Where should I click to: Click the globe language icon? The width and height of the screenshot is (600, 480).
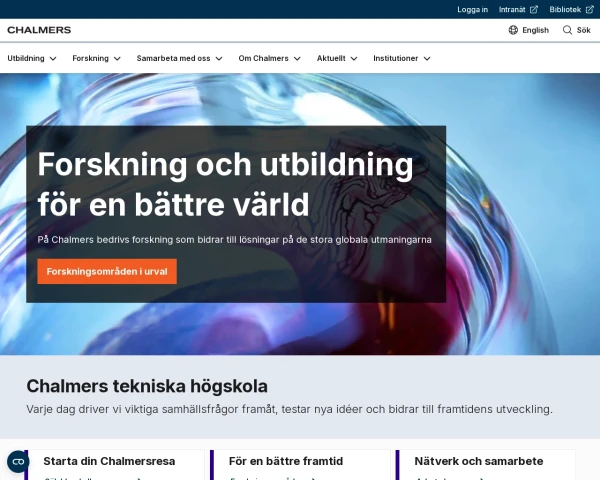pos(513,30)
